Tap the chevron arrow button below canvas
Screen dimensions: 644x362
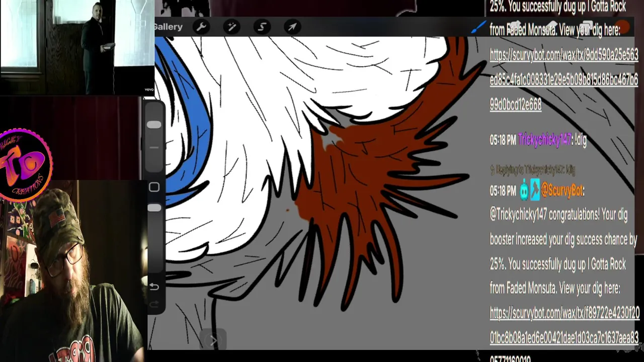(213, 340)
